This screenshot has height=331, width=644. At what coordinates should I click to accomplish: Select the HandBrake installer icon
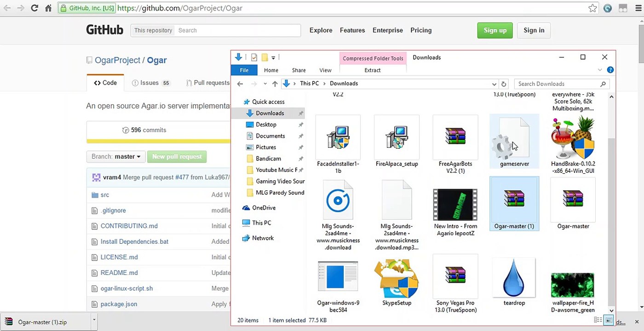pyautogui.click(x=573, y=137)
